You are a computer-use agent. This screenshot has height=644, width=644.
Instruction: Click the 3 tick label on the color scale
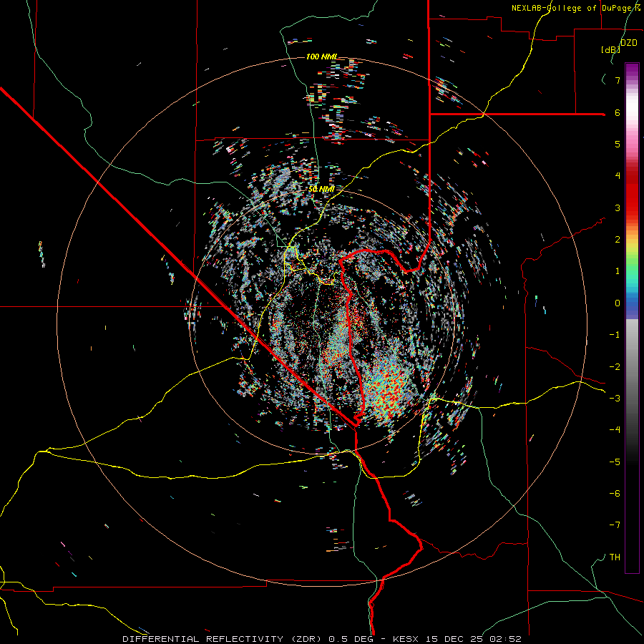[x=618, y=208]
